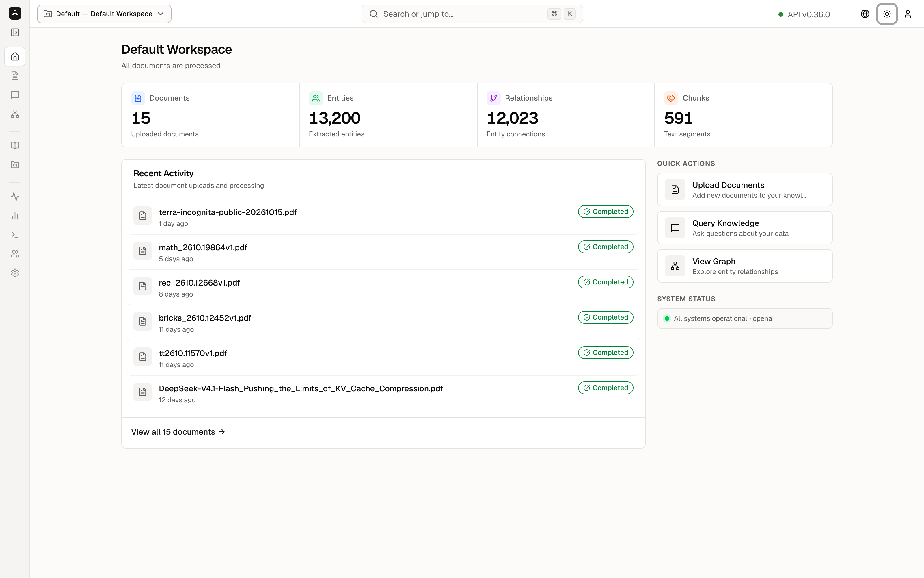Expand the Default Workspace selector dropdown
The image size is (924, 578).
(x=104, y=14)
